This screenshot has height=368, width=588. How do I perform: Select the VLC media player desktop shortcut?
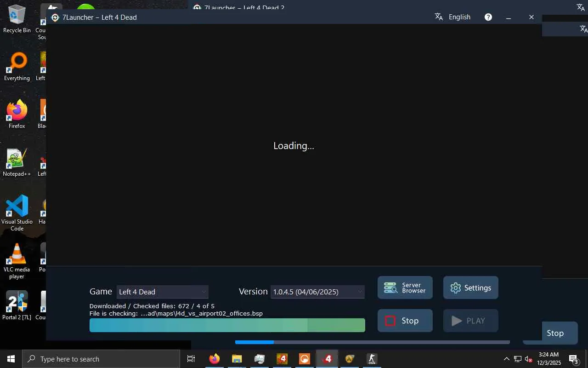pos(17,261)
